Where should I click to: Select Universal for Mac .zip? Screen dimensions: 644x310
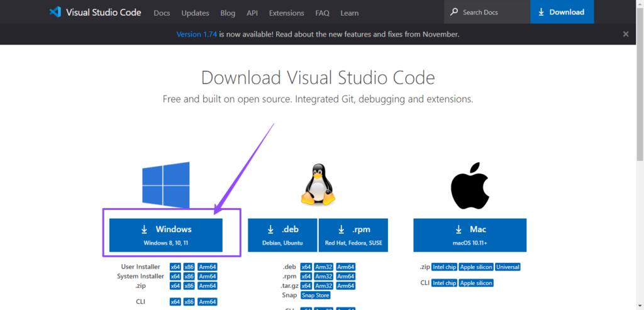(x=508, y=267)
